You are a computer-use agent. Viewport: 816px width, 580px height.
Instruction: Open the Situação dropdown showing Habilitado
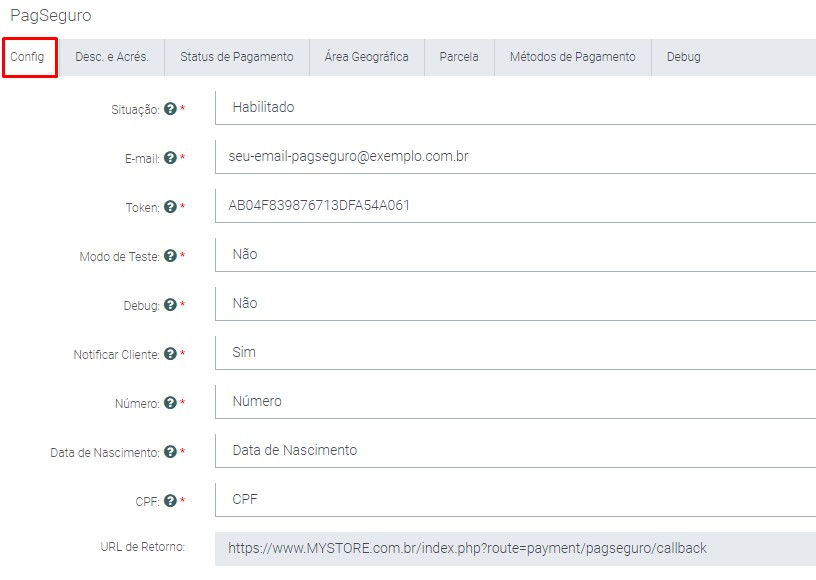point(515,107)
